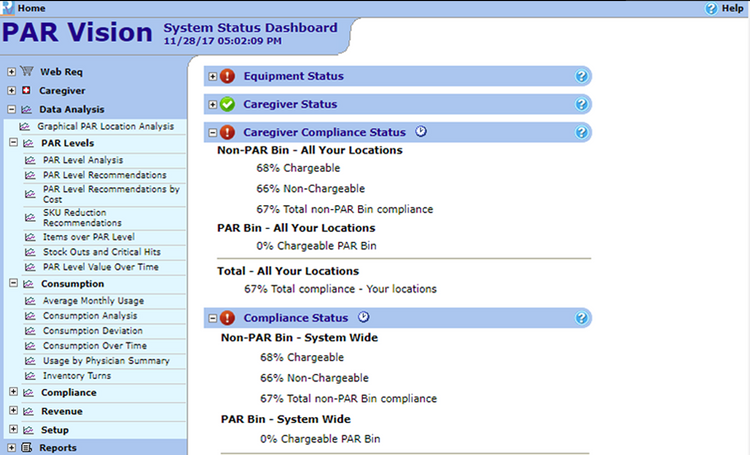Screen dimensions: 750x455
Task: Click chart icon next to Compliance folder
Action: (x=28, y=393)
